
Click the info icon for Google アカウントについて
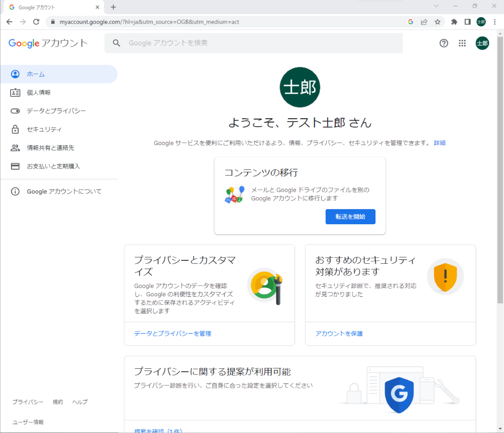pyautogui.click(x=15, y=191)
